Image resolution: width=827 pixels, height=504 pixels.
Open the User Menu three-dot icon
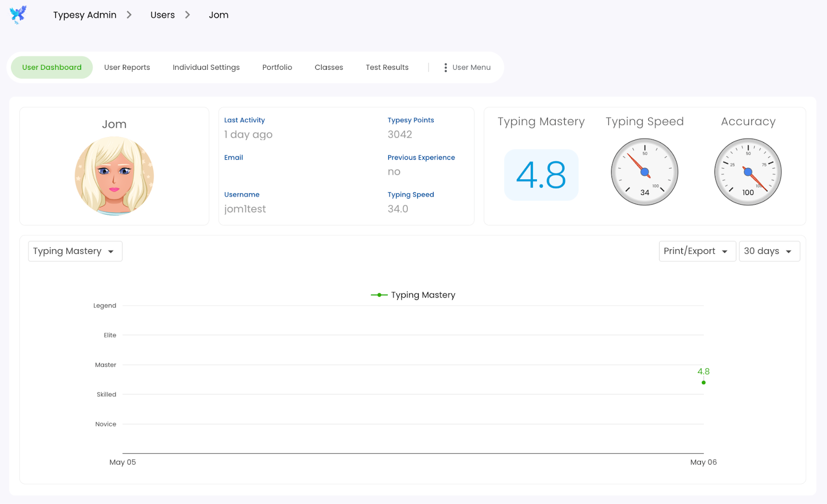coord(446,68)
